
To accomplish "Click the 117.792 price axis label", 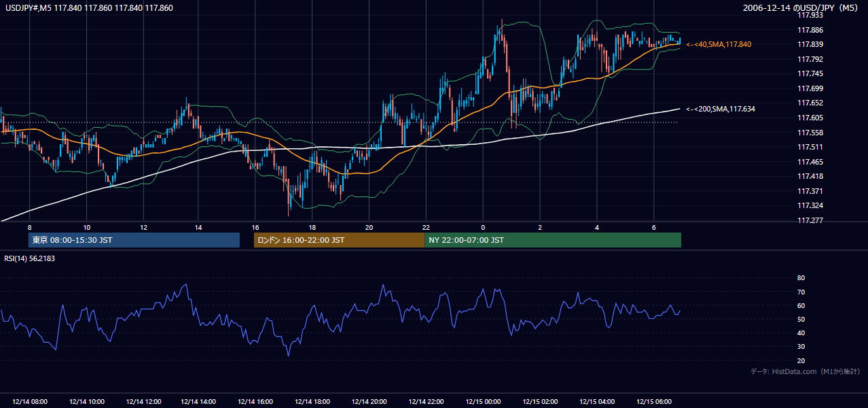I will [810, 59].
